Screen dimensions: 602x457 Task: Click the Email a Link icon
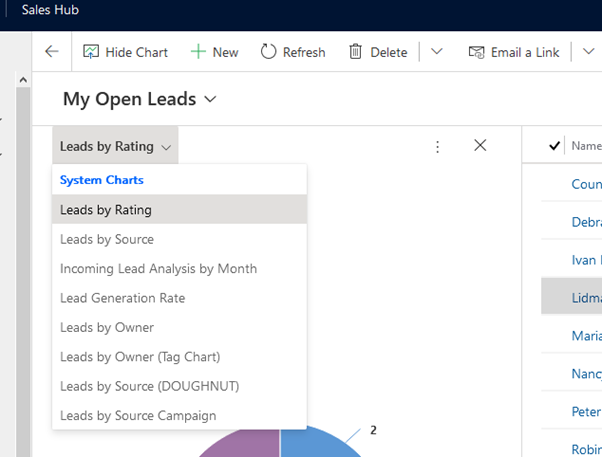(476, 52)
